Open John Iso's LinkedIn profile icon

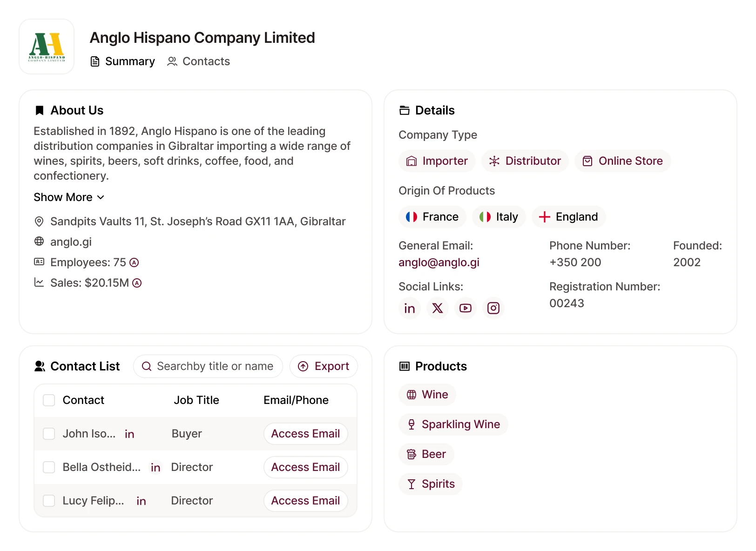tap(129, 434)
